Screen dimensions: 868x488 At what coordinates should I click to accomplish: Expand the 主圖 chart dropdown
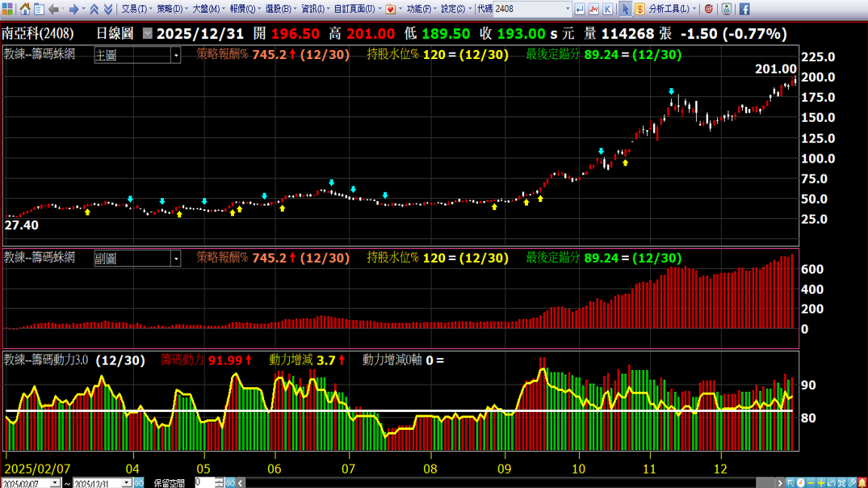click(x=176, y=55)
